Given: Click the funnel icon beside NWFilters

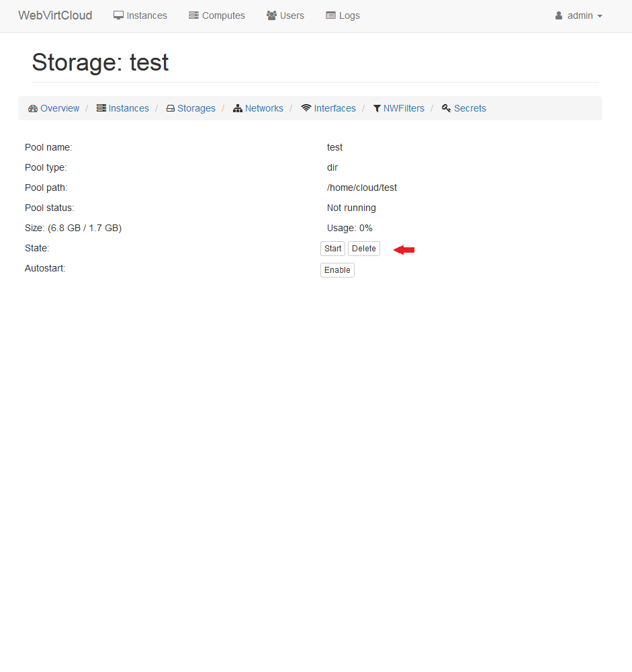Looking at the screenshot, I should tap(377, 108).
